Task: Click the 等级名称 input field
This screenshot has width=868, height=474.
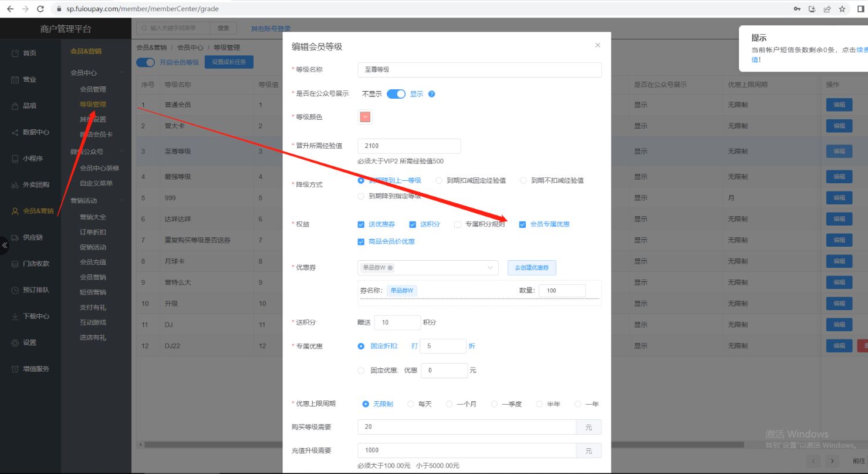Action: (x=479, y=70)
